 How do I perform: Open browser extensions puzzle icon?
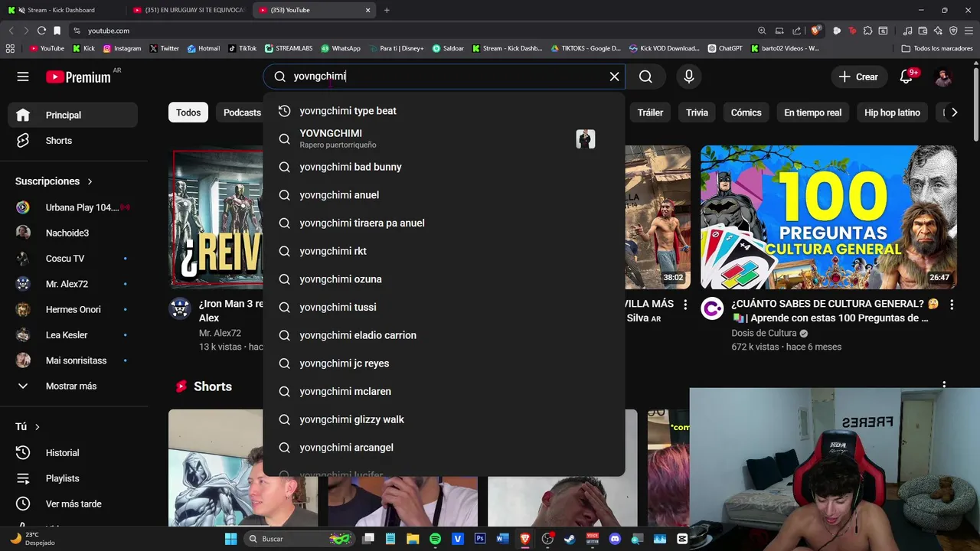pos(867,31)
